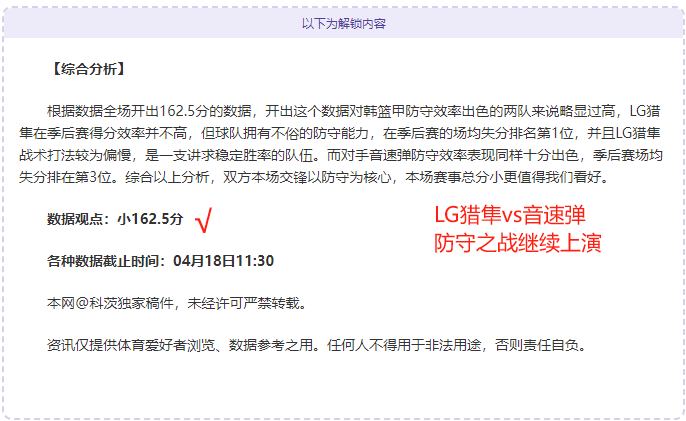The image size is (686, 421).
Task: Click the red text 防守之战继续上演
Action: tap(518, 243)
